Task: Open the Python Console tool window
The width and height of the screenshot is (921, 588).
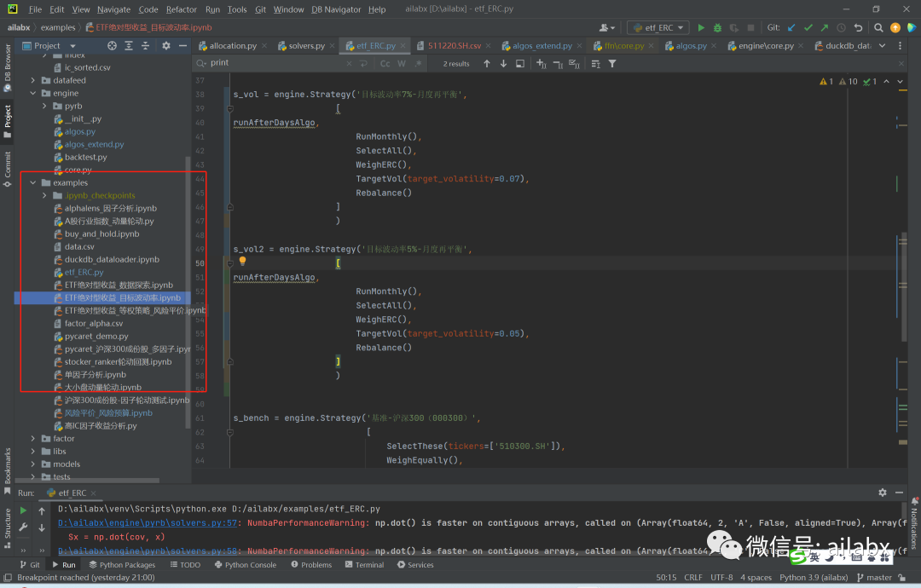Action: (x=246, y=564)
